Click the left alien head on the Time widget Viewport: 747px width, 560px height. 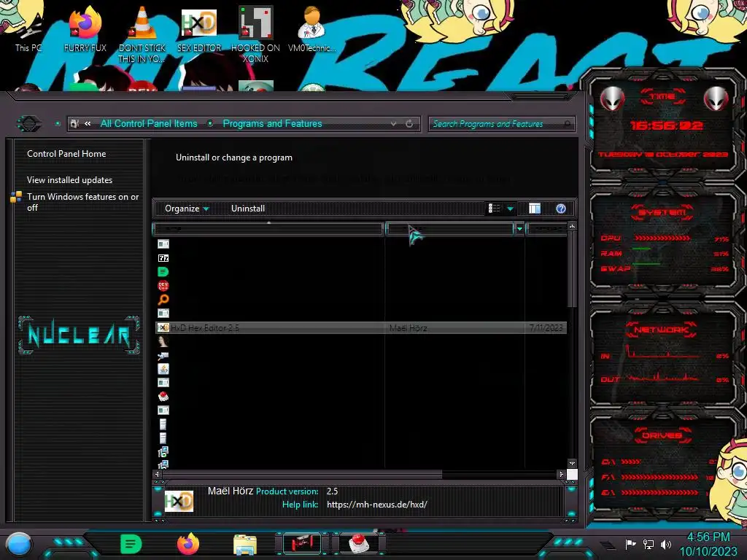(x=612, y=99)
